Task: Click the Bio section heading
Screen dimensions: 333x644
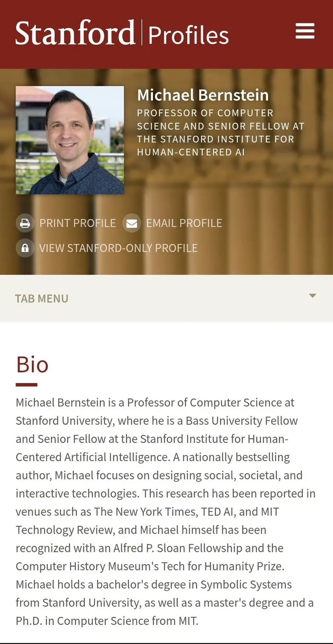Action: (x=32, y=365)
